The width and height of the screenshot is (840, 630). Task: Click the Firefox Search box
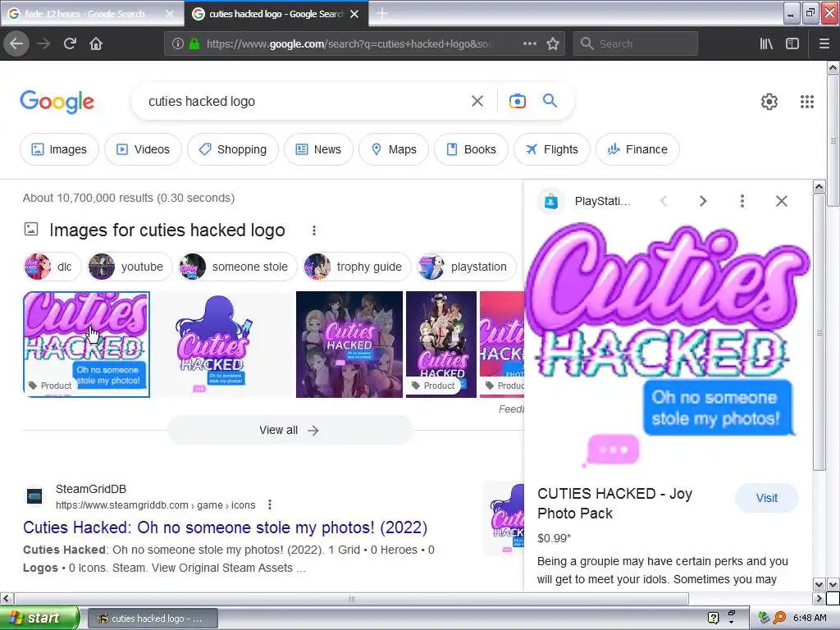[x=636, y=43]
